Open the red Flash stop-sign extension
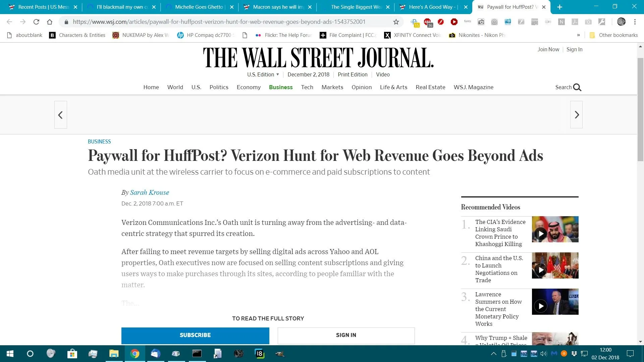 (x=441, y=22)
